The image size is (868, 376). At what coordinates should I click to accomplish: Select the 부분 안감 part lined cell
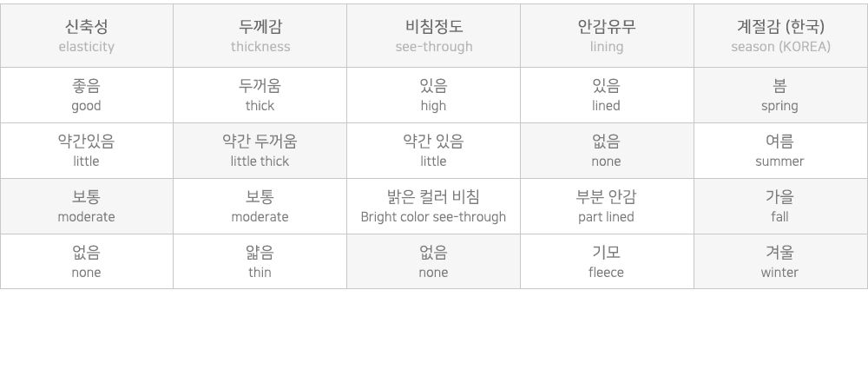tap(607, 206)
